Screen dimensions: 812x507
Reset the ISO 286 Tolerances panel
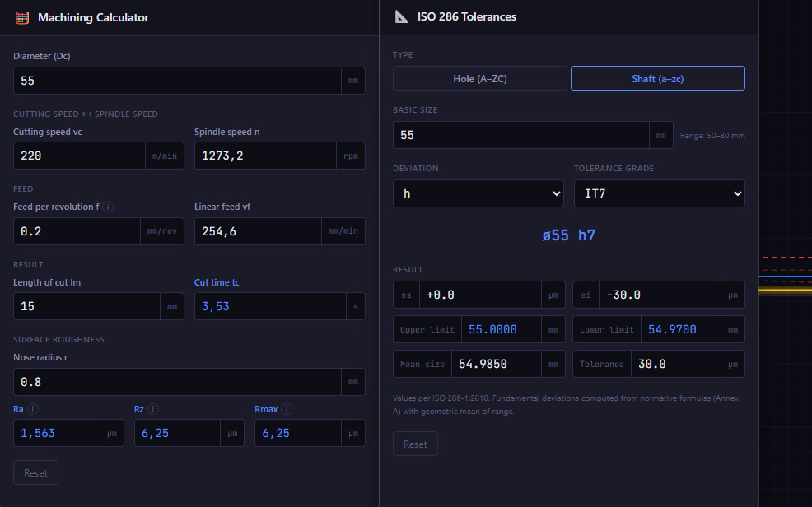(x=415, y=444)
